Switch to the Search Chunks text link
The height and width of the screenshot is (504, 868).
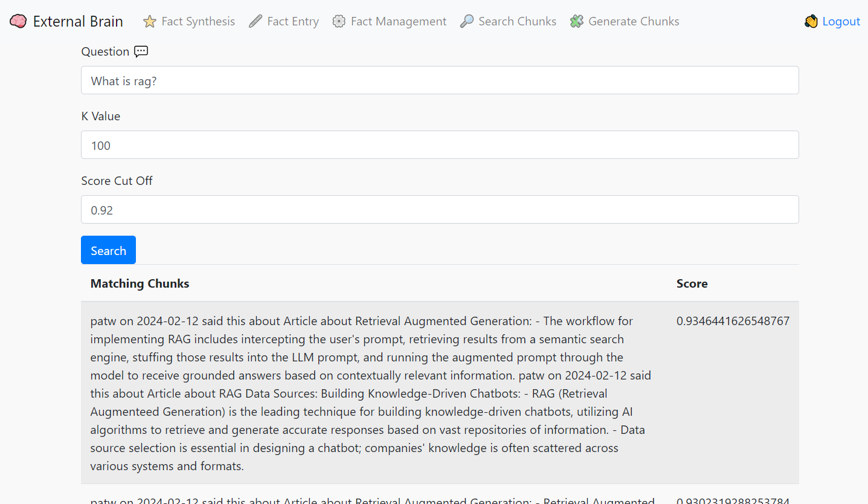[x=517, y=21]
